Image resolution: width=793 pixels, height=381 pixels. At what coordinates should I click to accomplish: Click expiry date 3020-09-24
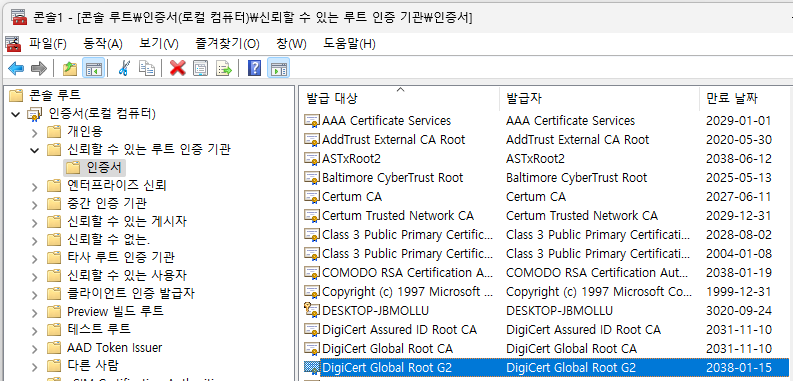(x=739, y=311)
